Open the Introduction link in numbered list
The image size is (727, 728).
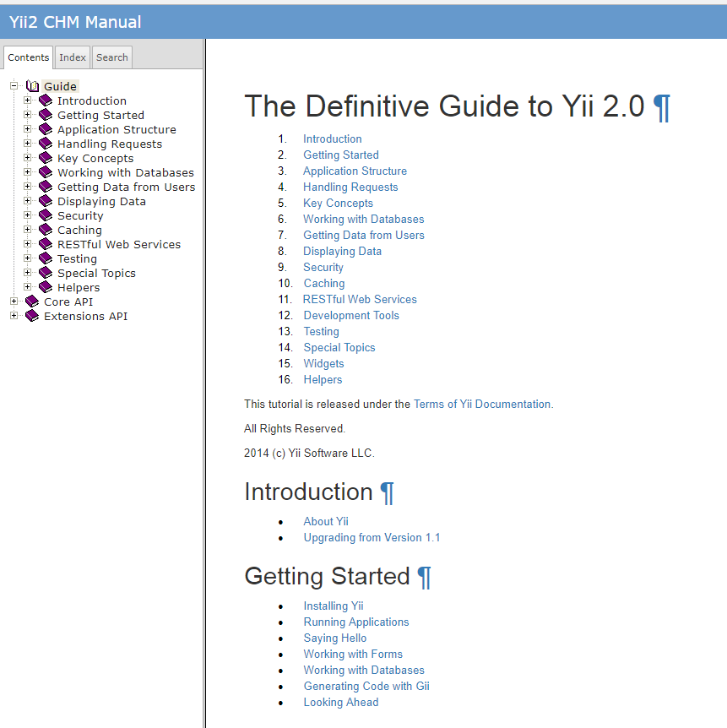click(x=333, y=139)
